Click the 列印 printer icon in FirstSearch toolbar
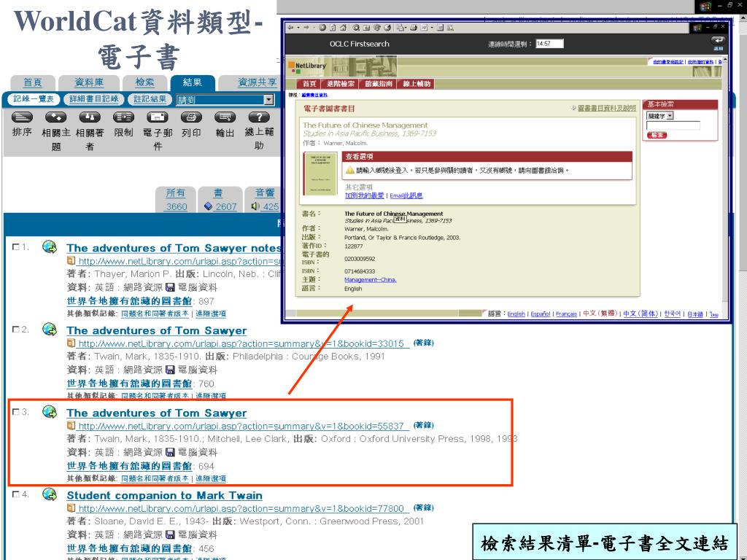Image resolution: width=747 pixels, height=560 pixels. click(191, 117)
